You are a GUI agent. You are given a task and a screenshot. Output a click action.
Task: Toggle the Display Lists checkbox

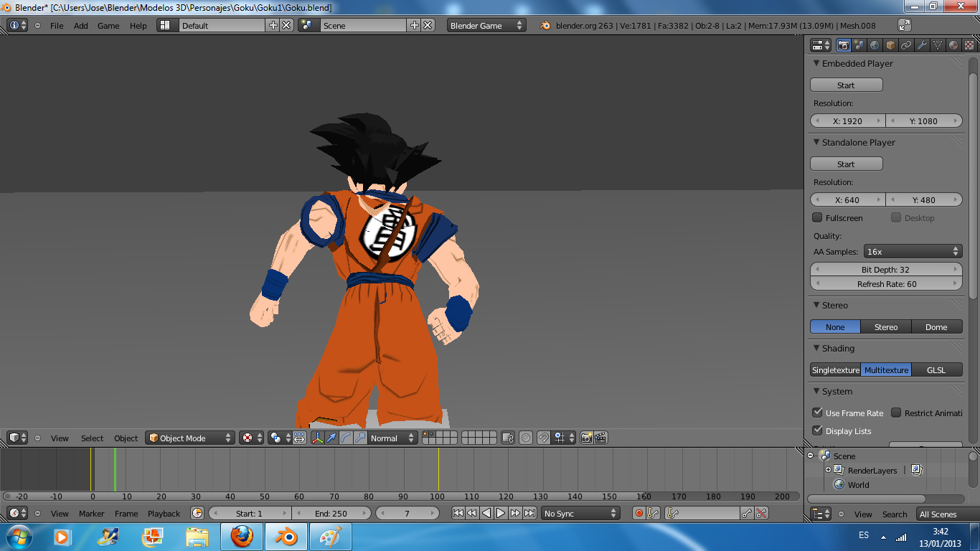[x=817, y=430]
